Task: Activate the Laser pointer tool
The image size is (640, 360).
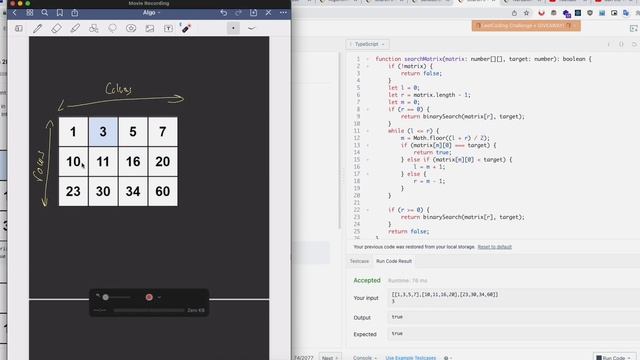Action: click(186, 28)
